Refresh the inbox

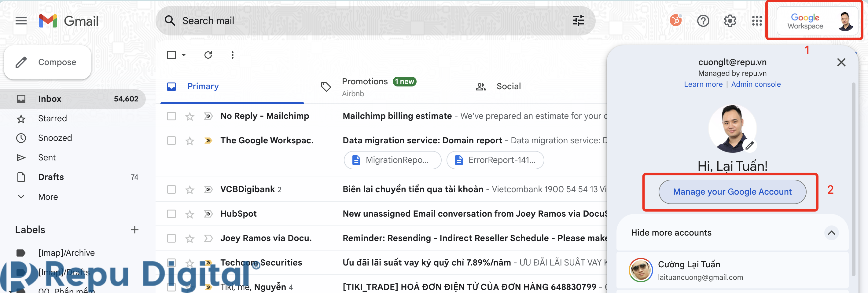tap(208, 55)
